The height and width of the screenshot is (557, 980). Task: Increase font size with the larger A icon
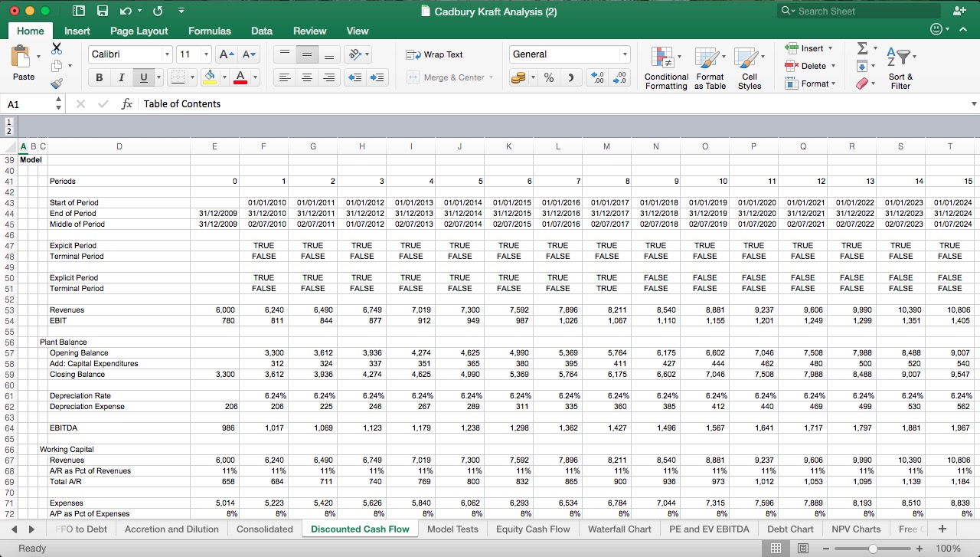pyautogui.click(x=226, y=54)
